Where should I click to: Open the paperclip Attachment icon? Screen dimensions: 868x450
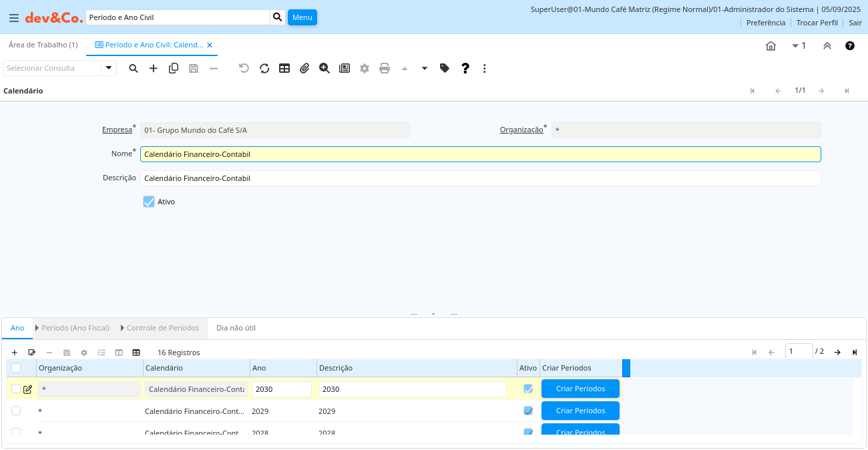click(304, 68)
